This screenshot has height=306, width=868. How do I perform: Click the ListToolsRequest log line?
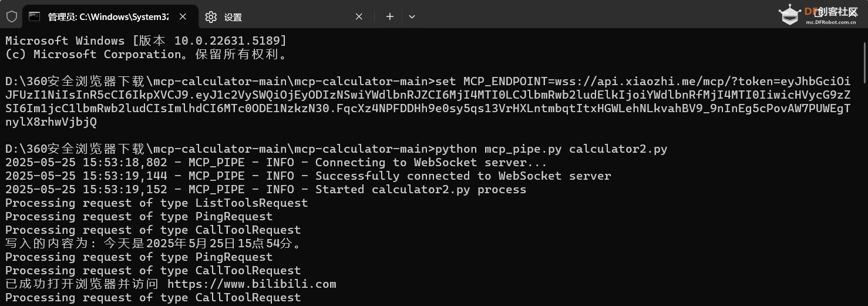point(157,203)
